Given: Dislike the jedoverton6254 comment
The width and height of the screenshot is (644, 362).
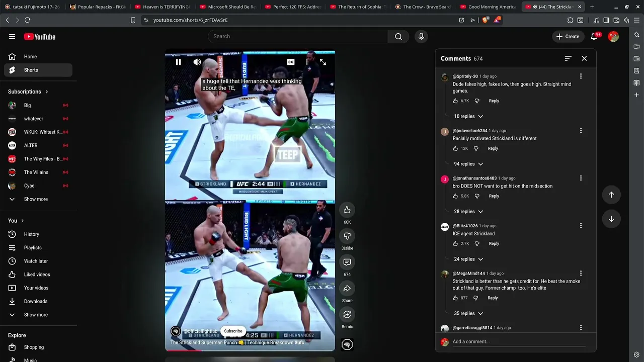Looking at the screenshot, I should 476,149.
